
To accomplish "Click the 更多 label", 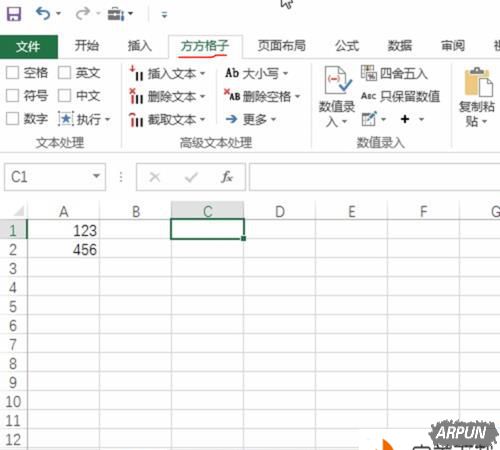I will (255, 119).
